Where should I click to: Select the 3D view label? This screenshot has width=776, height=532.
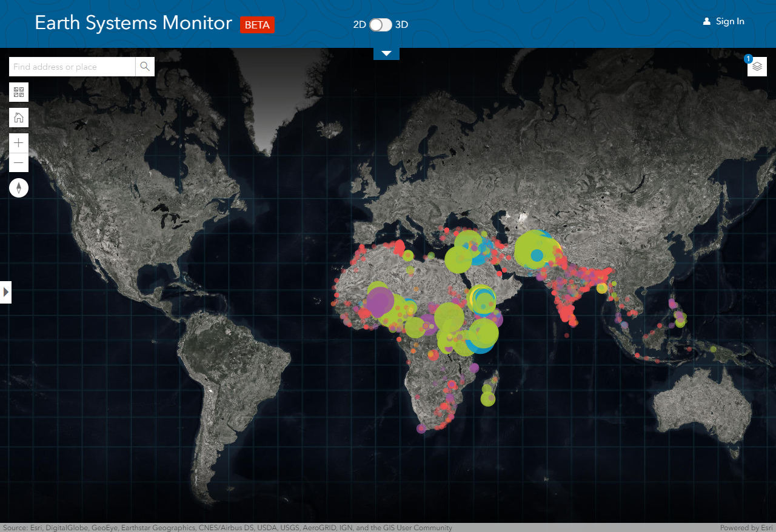click(x=401, y=25)
